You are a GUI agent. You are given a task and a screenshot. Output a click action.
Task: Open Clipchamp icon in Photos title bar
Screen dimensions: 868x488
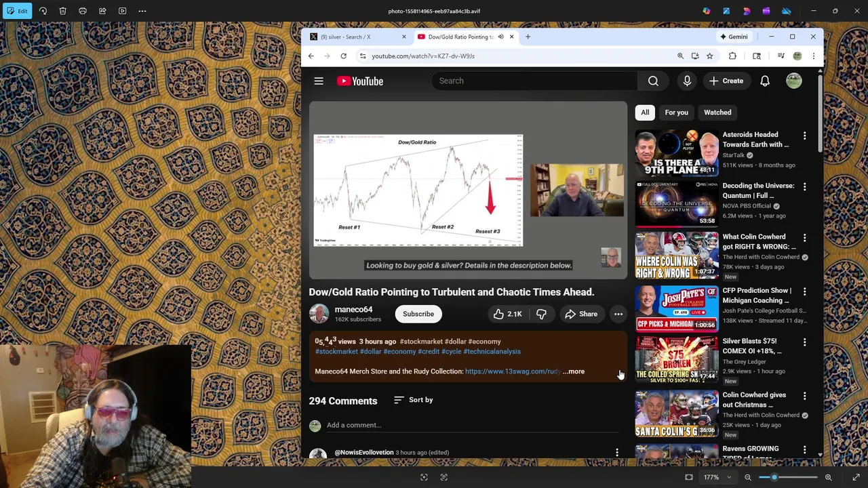766,11
